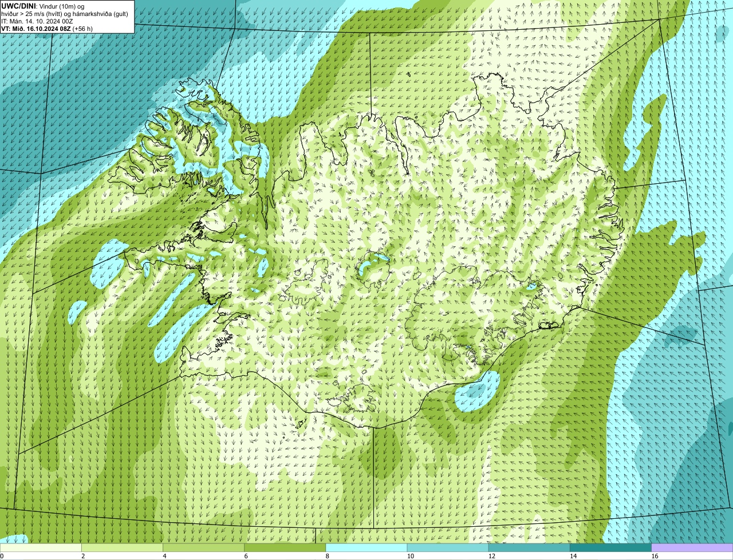This screenshot has width=733, height=560.
Task: Select the 'VT: Mið. 16.10.2024 08Z (+56 h)' line
Action: tap(47, 28)
